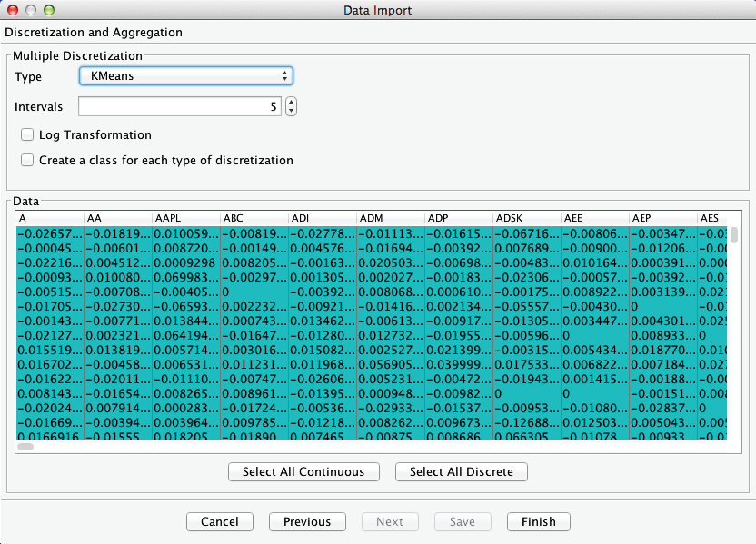Decrease Intervals with the stepper down arrow
This screenshot has height=544, width=756.
click(291, 112)
